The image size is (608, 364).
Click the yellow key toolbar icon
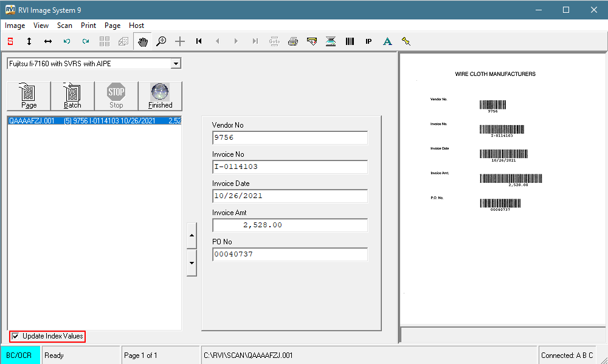[x=406, y=41]
